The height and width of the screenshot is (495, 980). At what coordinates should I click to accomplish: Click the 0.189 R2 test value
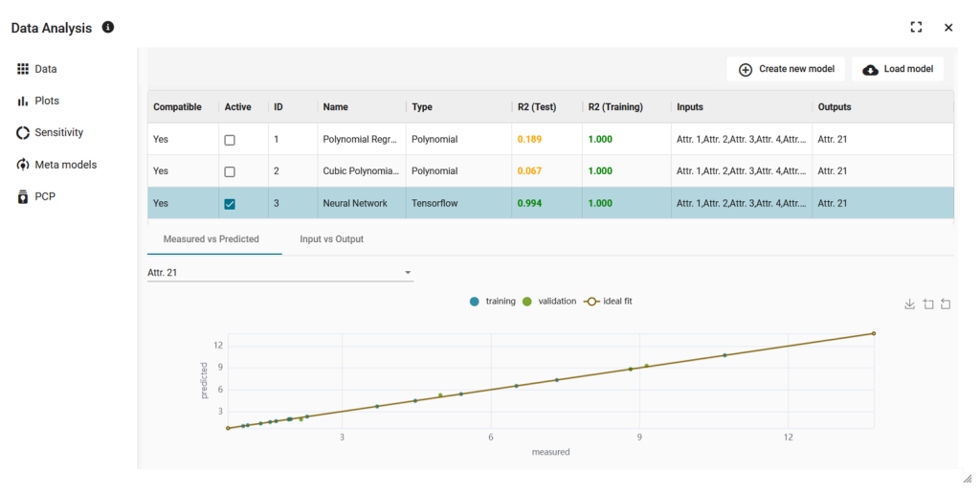click(529, 140)
